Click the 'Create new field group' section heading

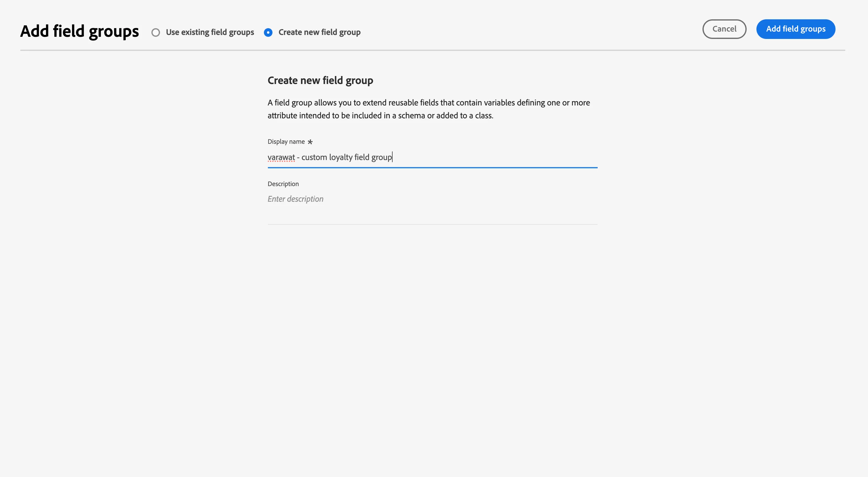[320, 81]
